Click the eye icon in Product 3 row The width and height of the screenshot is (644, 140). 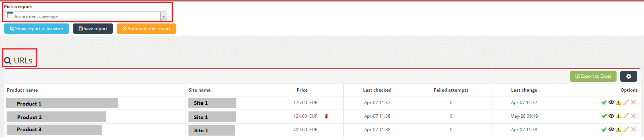[x=611, y=129]
